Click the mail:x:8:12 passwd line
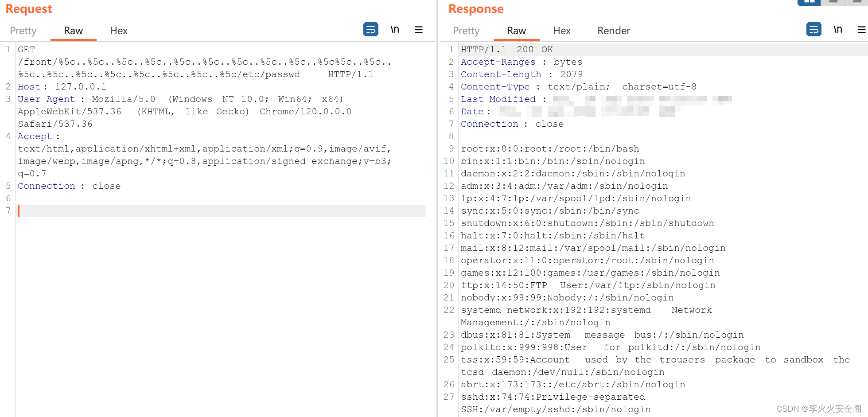 (593, 248)
